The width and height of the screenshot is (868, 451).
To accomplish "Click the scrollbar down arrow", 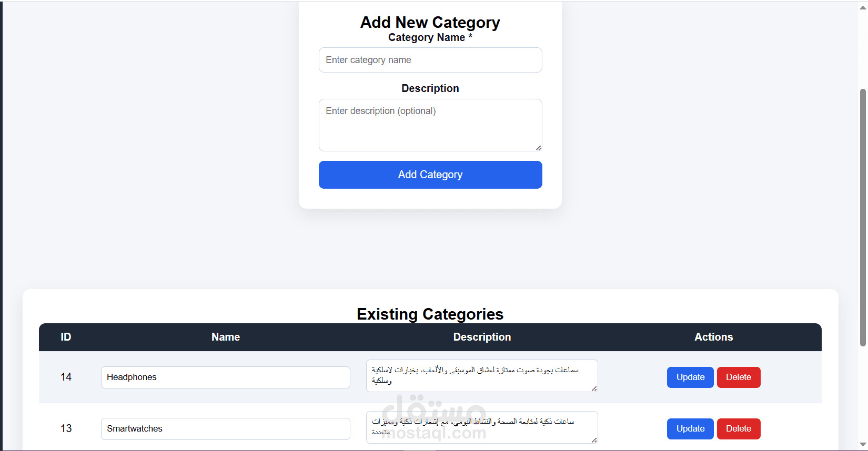I will pos(863,445).
